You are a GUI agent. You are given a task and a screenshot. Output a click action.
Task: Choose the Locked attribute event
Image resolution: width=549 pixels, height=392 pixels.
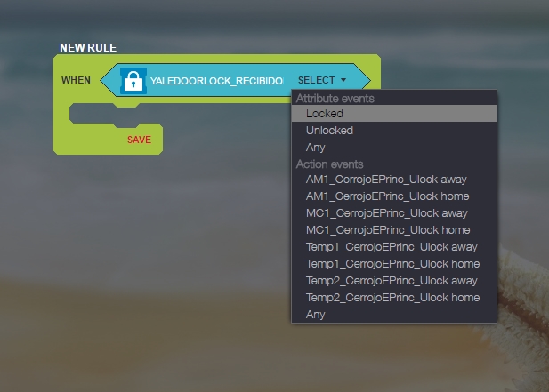325,114
